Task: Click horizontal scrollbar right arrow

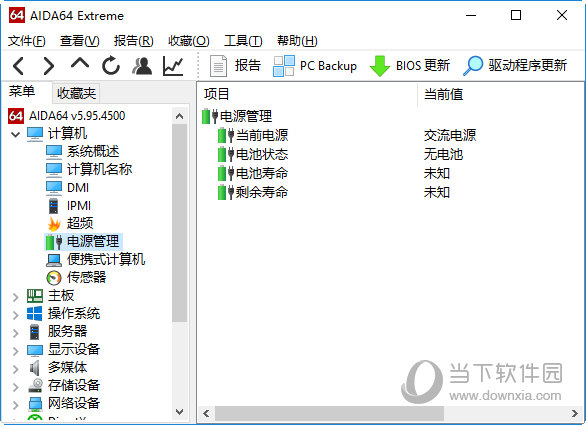Action: pos(575,413)
